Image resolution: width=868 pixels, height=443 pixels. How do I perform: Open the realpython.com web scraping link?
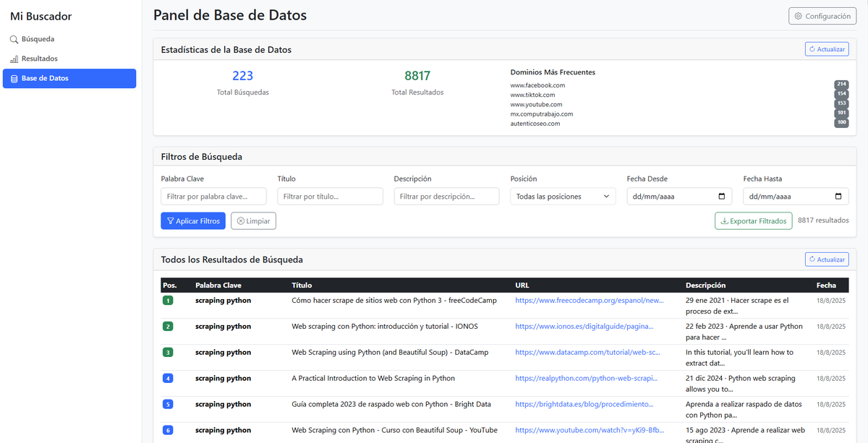[586, 378]
